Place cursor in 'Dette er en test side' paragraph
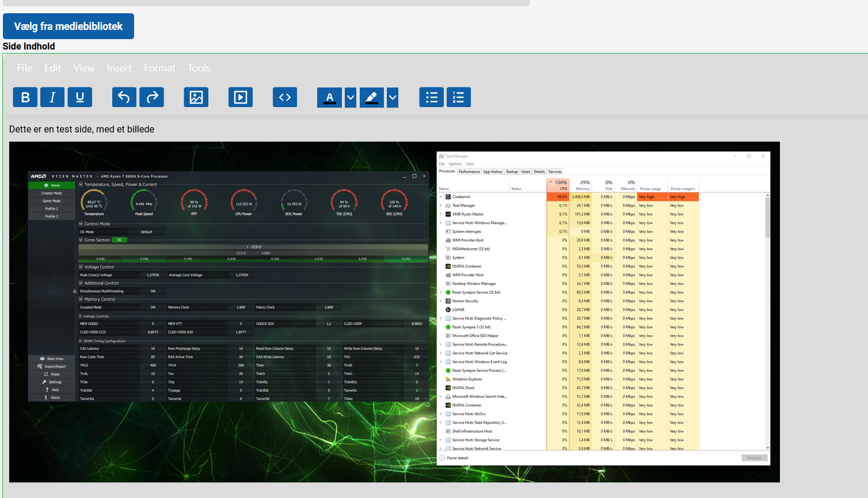Screen dimensions: 868x498 (x=82, y=129)
